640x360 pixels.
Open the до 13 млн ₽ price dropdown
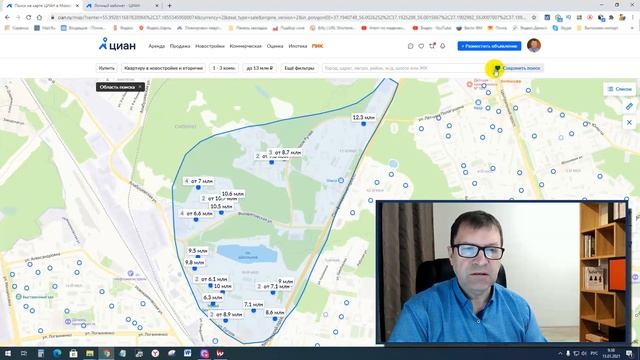pos(260,68)
